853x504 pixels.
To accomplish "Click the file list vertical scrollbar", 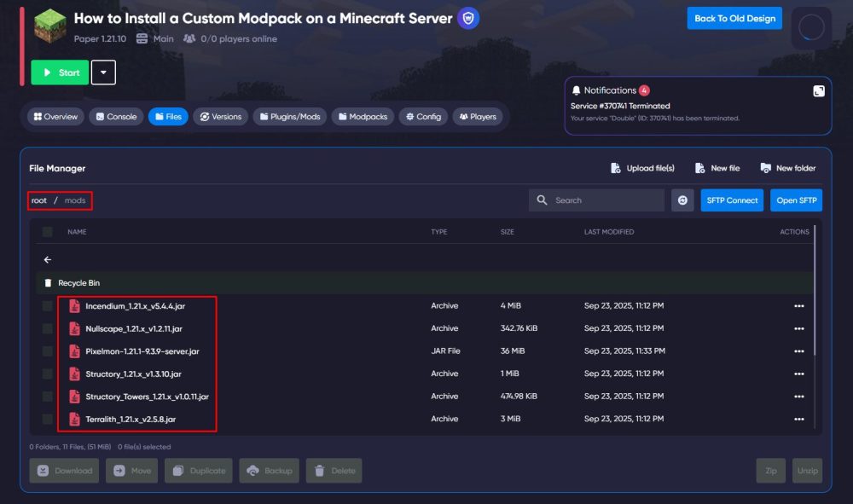I will click(x=815, y=290).
